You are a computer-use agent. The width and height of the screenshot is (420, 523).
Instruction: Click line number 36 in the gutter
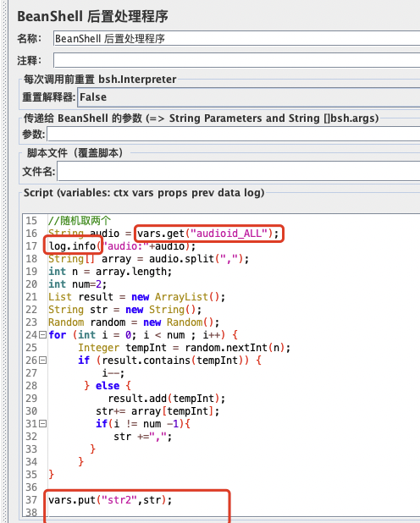point(31,487)
